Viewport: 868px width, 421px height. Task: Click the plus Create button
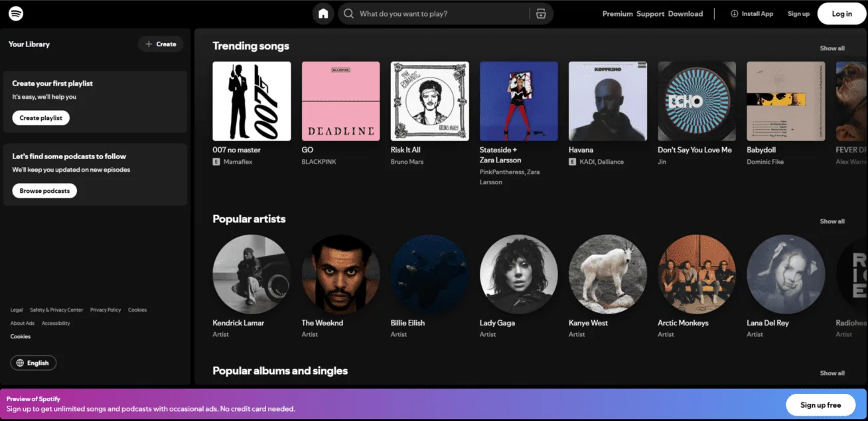161,44
